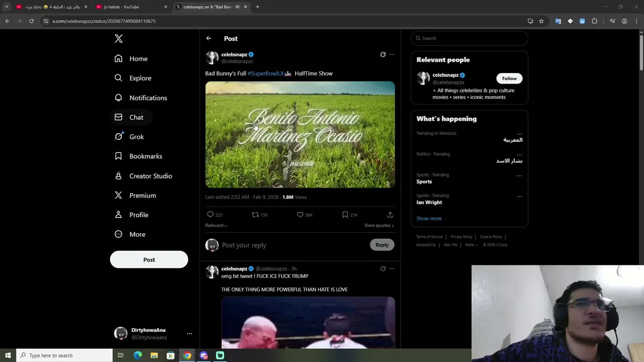Reload the page
This screenshot has height=362, width=644.
click(31, 21)
